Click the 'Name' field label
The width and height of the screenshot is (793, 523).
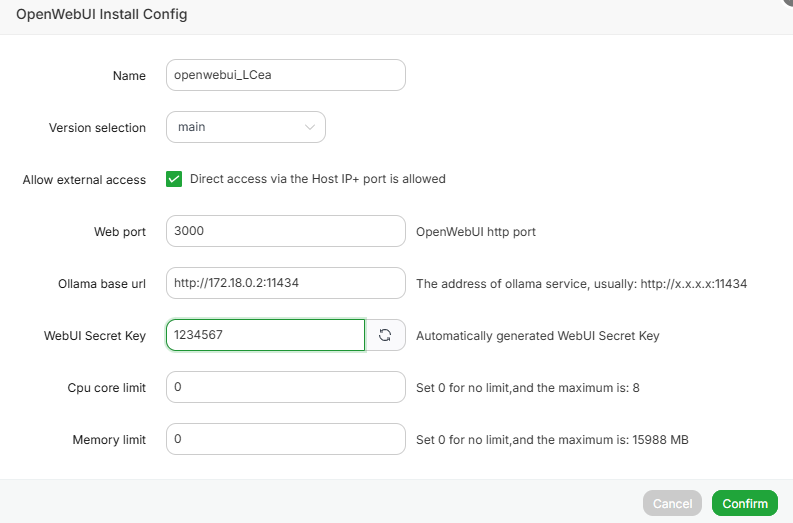pyautogui.click(x=129, y=75)
